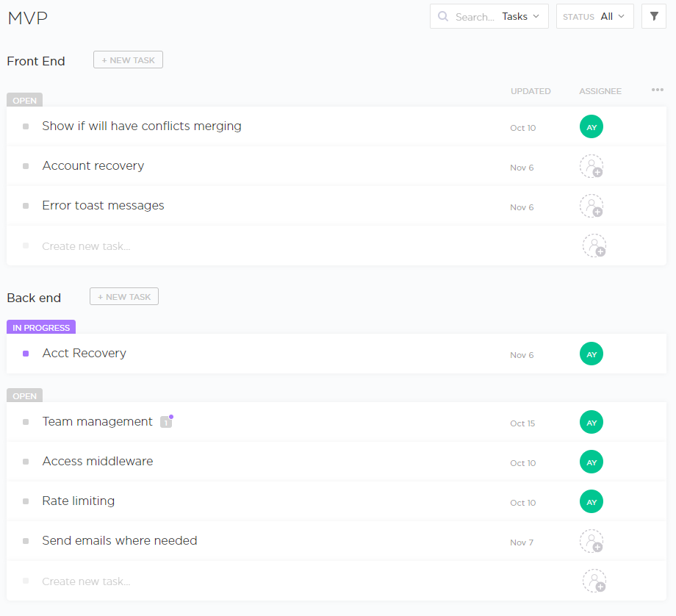Open subtask count badge on Team management
This screenshot has height=616, width=676.
point(166,422)
